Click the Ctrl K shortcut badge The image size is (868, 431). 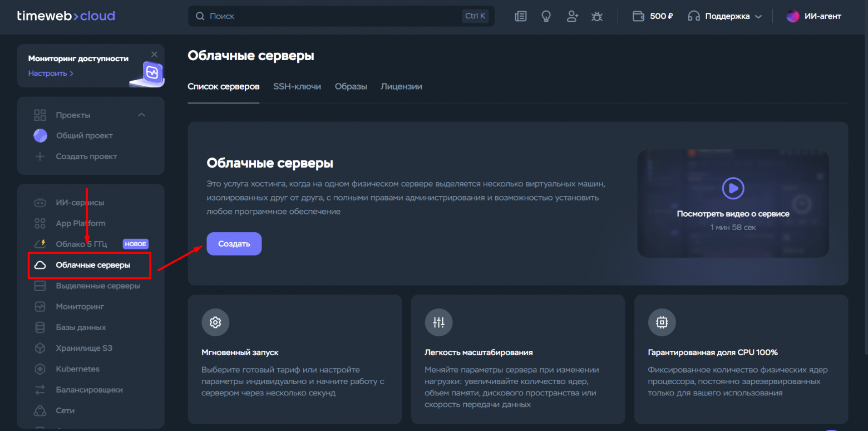click(475, 16)
